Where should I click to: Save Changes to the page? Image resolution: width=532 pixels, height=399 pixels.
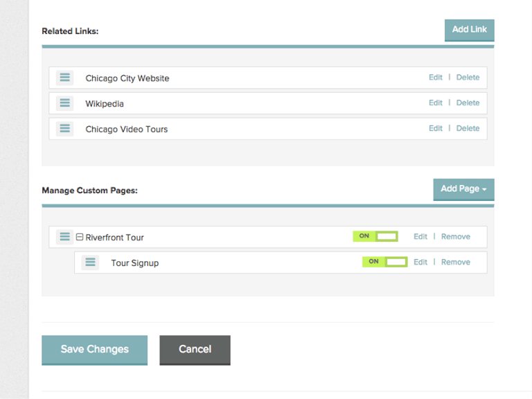point(94,349)
